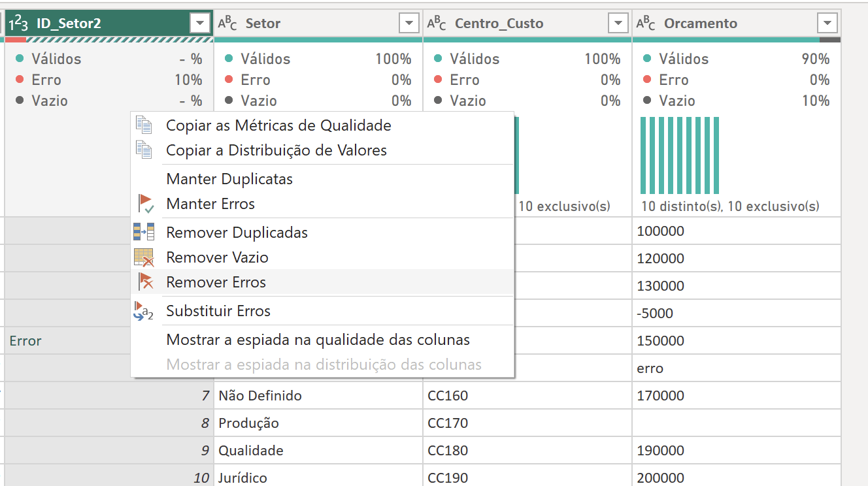The image size is (868, 486).
Task: Choose Mostrar a espiada na qualidade das colunas
Action: tap(323, 340)
